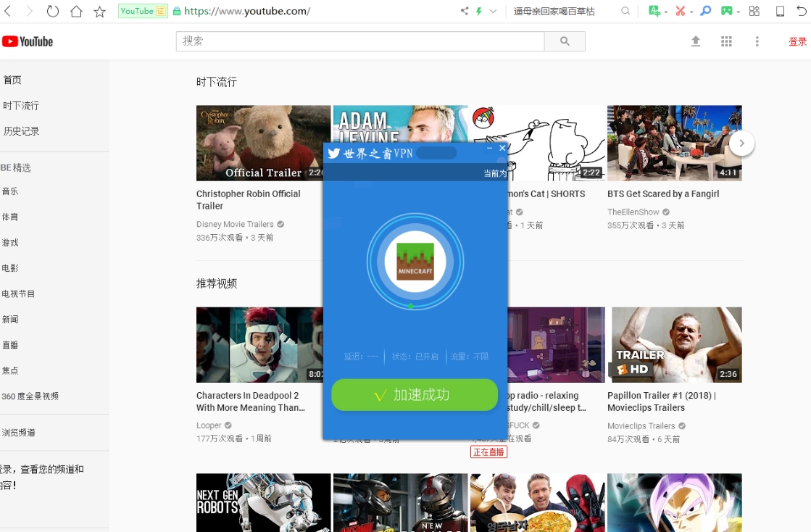Image resolution: width=811 pixels, height=532 pixels.
Task: Open the BTS Get Scared thumbnail
Action: click(675, 144)
